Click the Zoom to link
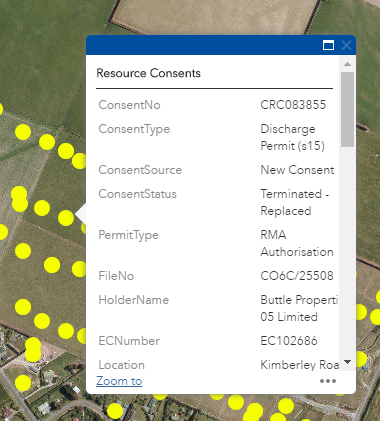 click(x=119, y=381)
